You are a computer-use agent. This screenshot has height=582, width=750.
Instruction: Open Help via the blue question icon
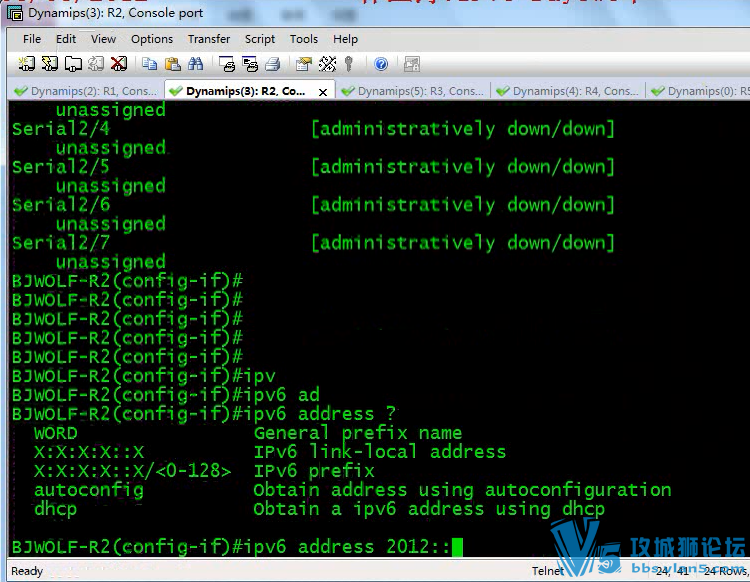click(x=381, y=64)
